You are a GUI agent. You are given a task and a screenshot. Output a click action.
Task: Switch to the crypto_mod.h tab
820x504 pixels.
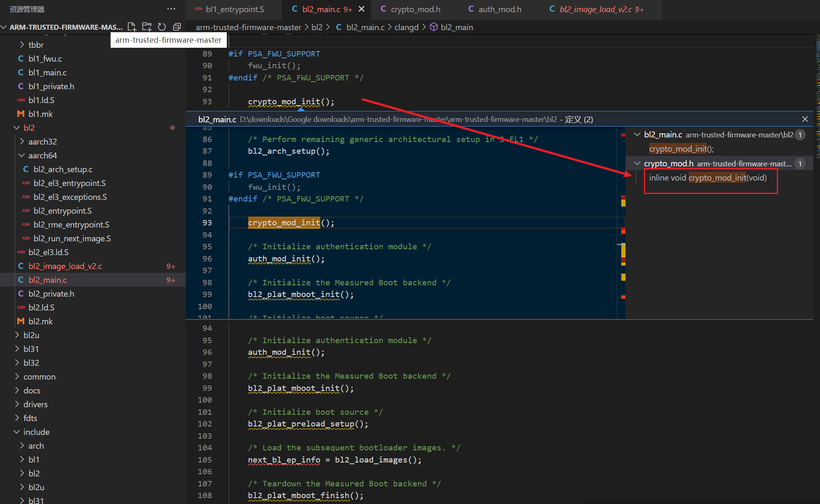click(x=415, y=9)
